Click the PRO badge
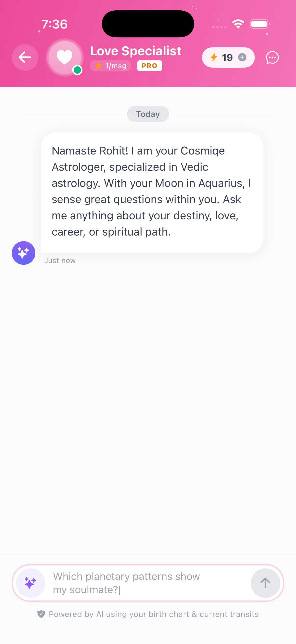Image resolution: width=296 pixels, height=644 pixels. tap(149, 66)
